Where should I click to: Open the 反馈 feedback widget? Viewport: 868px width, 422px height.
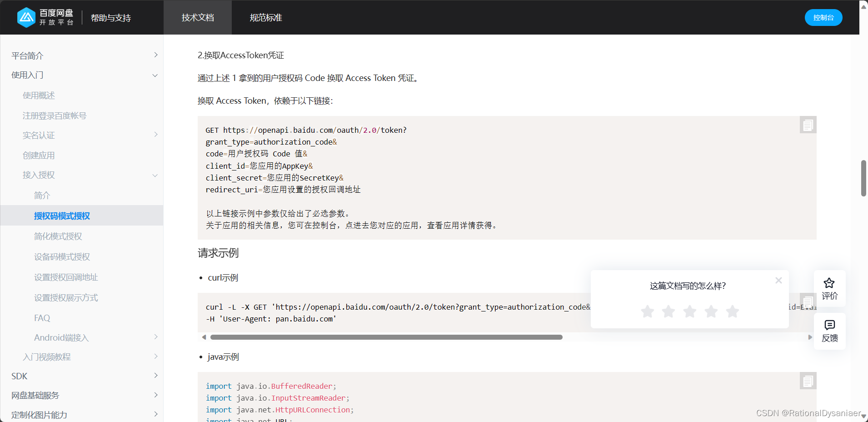click(829, 331)
